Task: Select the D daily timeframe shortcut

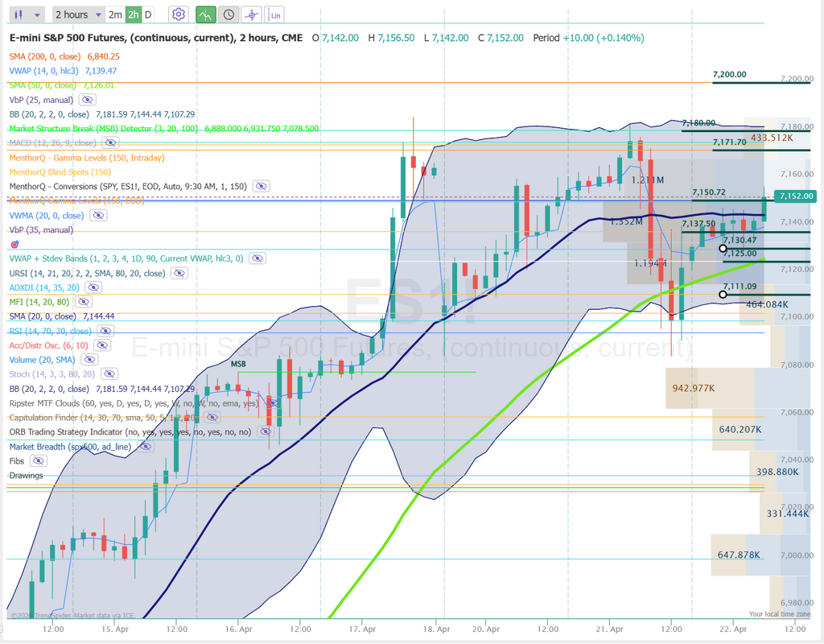Action: [148, 14]
